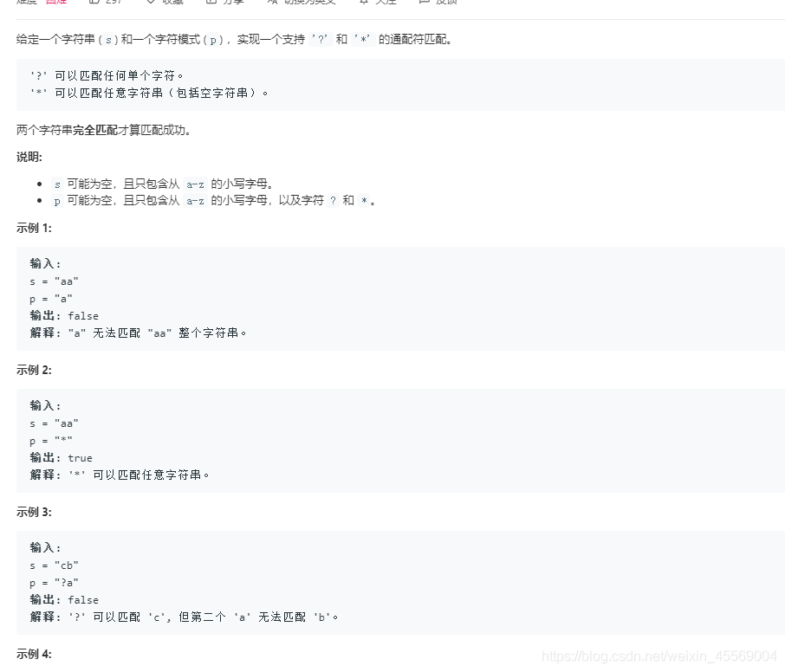Click the line p = "*"
Viewport: 785px width, 672px height.
point(51,441)
